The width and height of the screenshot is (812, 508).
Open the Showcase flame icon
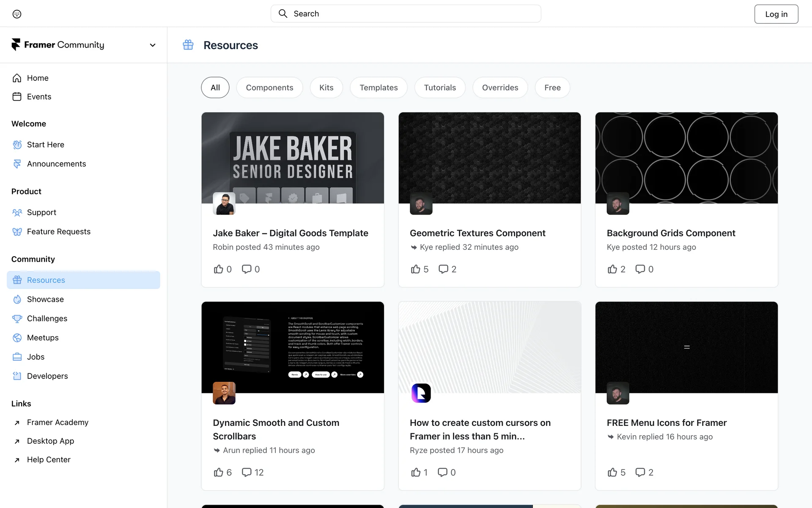[17, 299]
